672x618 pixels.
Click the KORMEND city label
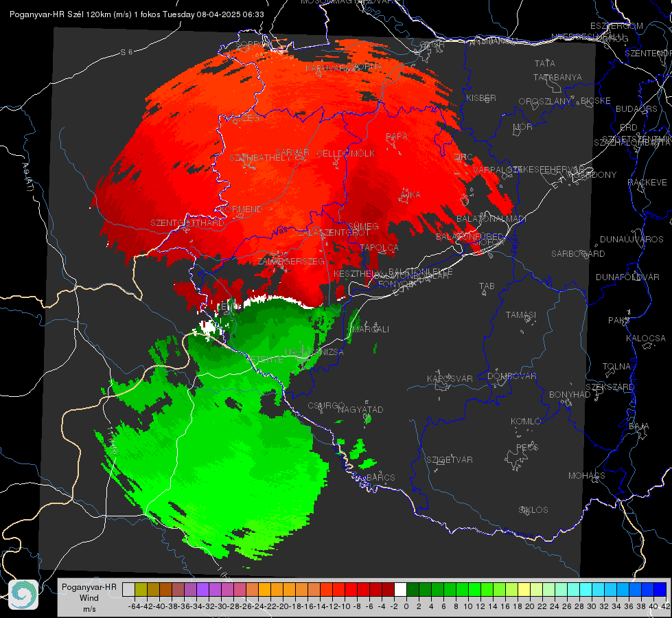coord(242,209)
